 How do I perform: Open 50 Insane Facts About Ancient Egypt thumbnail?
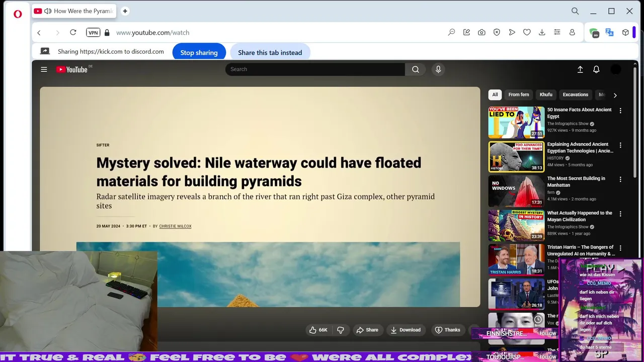516,122
